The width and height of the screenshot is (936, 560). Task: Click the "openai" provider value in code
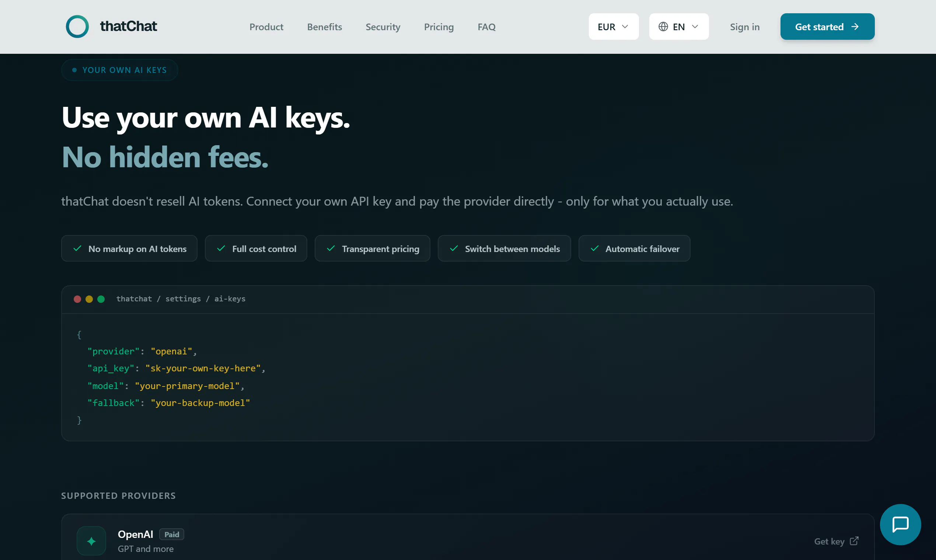pyautogui.click(x=171, y=351)
